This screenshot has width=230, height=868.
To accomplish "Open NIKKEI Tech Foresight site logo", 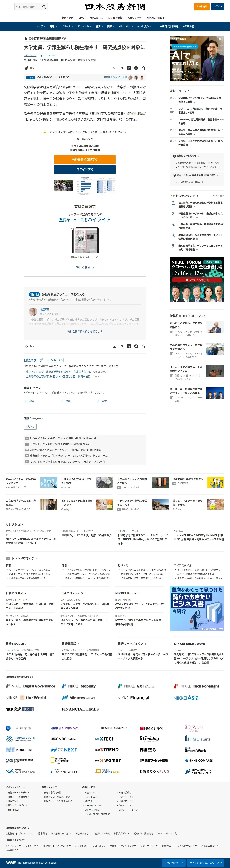I will [197, 686].
